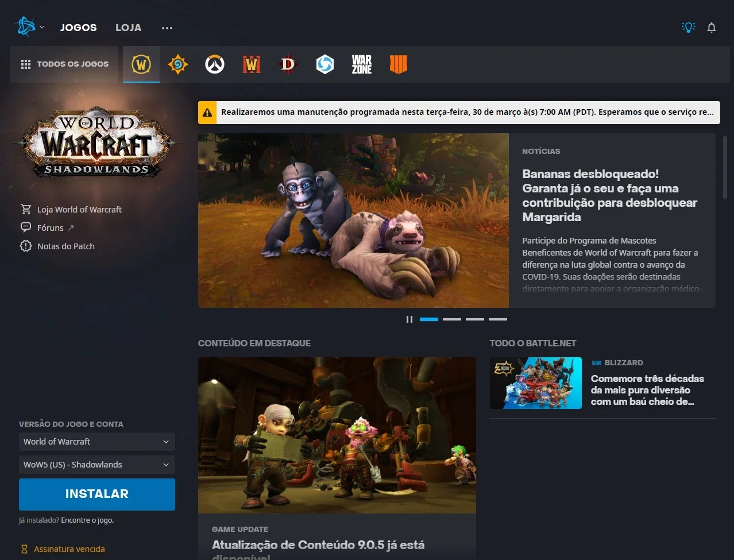Screen dimensions: 734x560
Task: Open Atualização de Conteúdo 9.0.5 article title
Action: (x=318, y=550)
